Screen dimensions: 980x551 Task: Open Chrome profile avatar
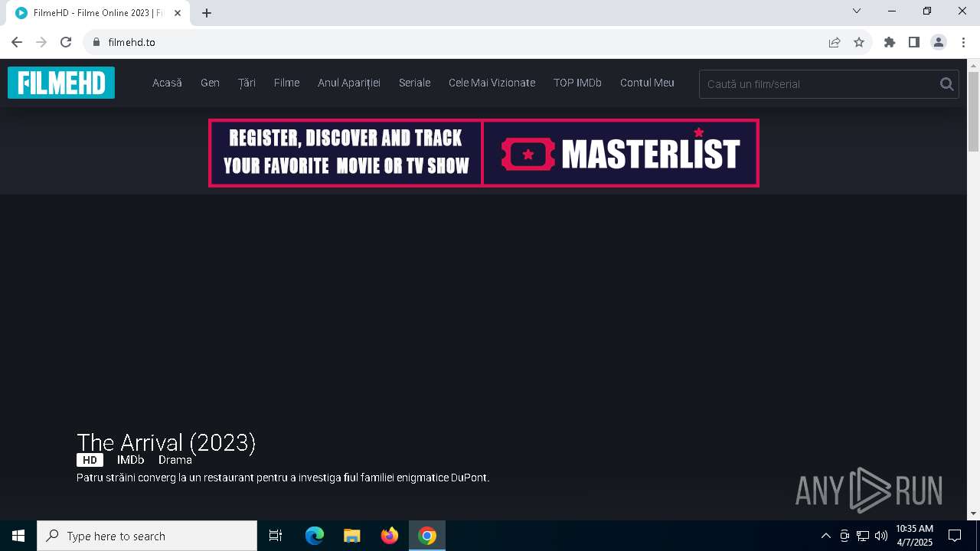click(939, 42)
